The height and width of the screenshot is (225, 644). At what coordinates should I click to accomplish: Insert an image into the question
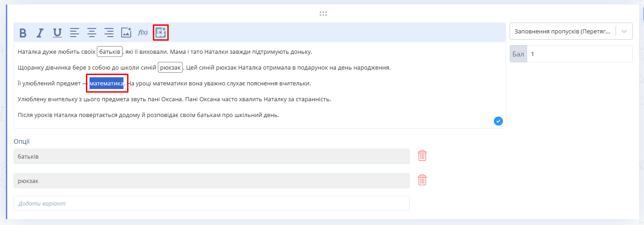[x=126, y=33]
